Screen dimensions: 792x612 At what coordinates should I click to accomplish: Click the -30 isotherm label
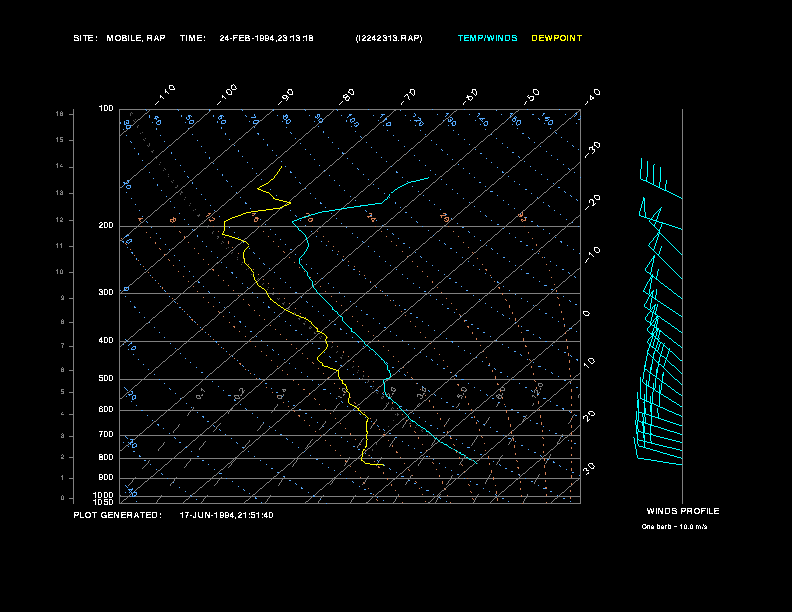point(593,150)
